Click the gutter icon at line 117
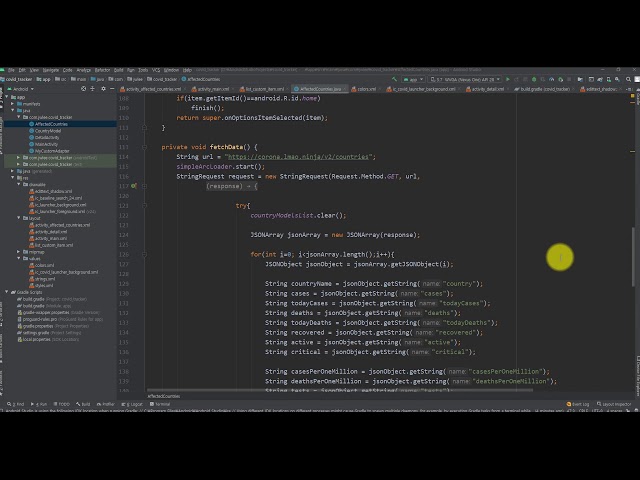This screenshot has width=640, height=480. tap(133, 186)
